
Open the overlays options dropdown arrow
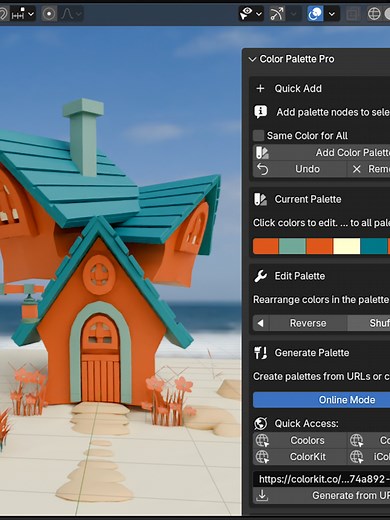(332, 14)
